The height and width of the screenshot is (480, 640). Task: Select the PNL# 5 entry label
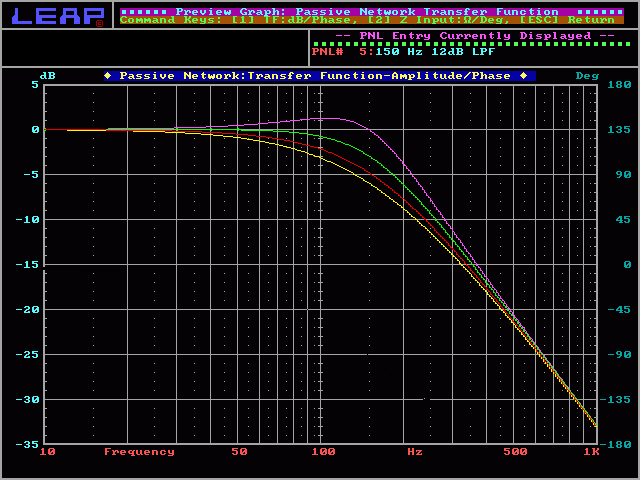pos(341,52)
